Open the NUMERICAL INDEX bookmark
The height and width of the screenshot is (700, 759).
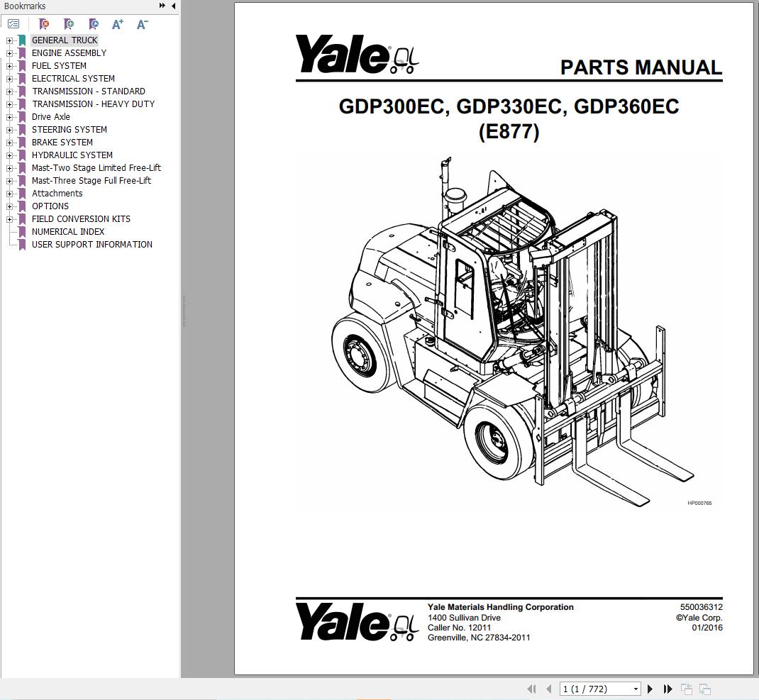(68, 232)
